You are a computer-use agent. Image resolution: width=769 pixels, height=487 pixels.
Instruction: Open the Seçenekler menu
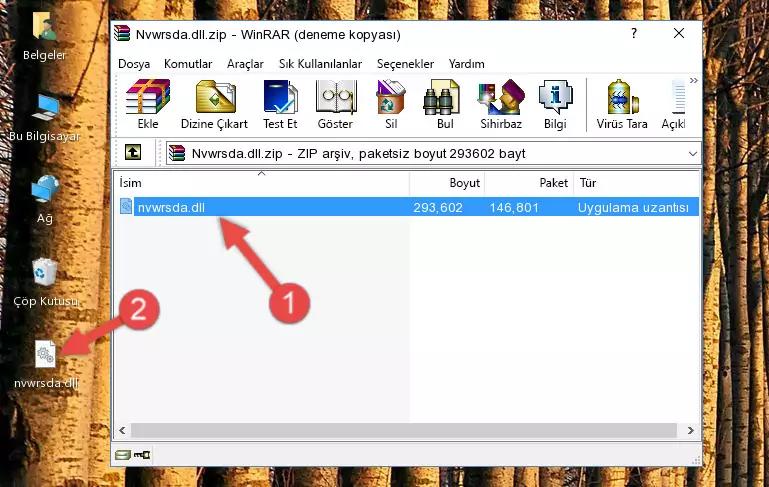pos(405,64)
